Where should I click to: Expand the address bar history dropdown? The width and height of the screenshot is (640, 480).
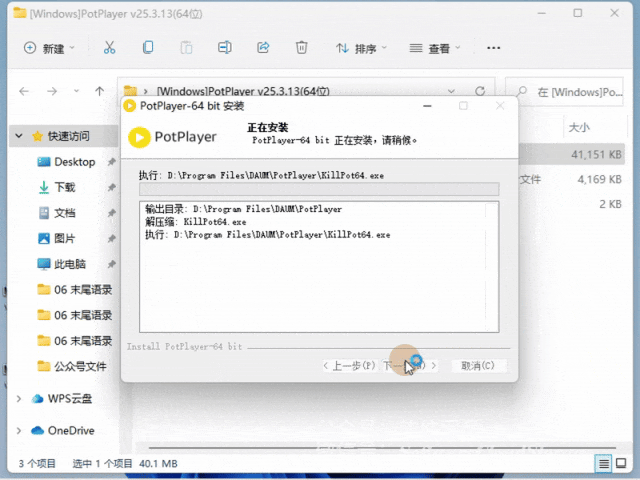coord(451,91)
